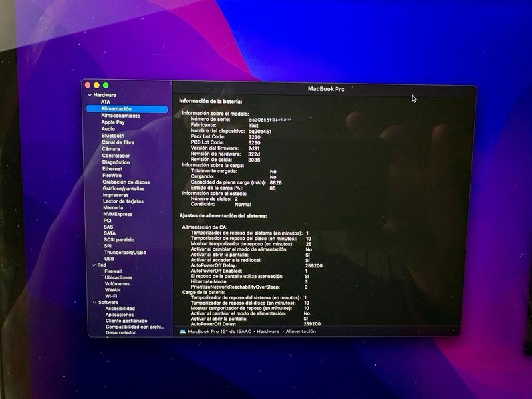This screenshot has height=399, width=532.
Task: Select Bluetooth in the sidebar
Action: [113, 136]
